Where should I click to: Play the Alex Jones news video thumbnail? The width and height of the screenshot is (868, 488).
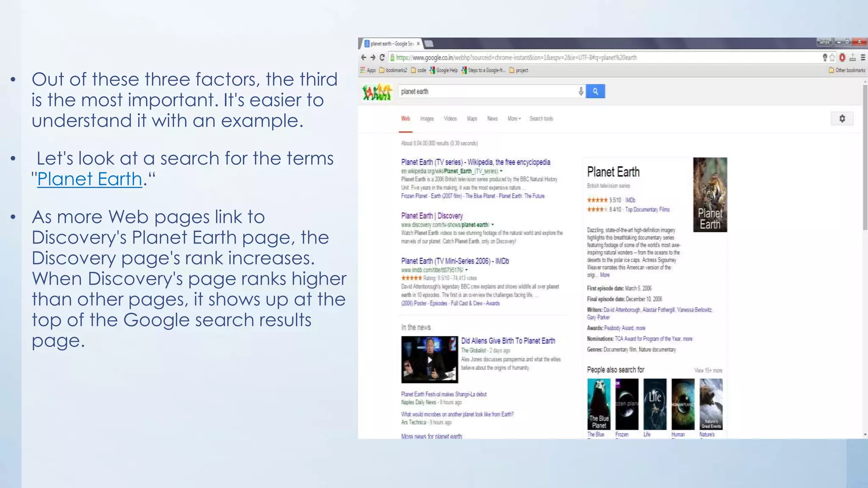tap(429, 360)
